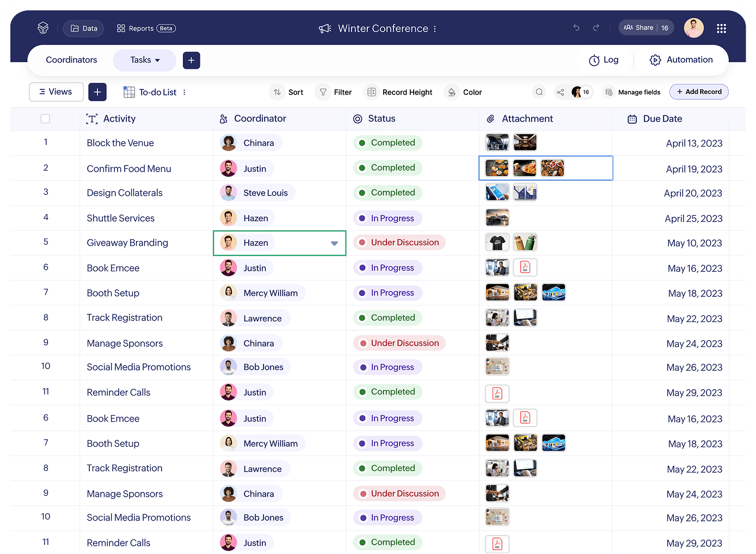Click the Manage fields icon

coord(609,92)
